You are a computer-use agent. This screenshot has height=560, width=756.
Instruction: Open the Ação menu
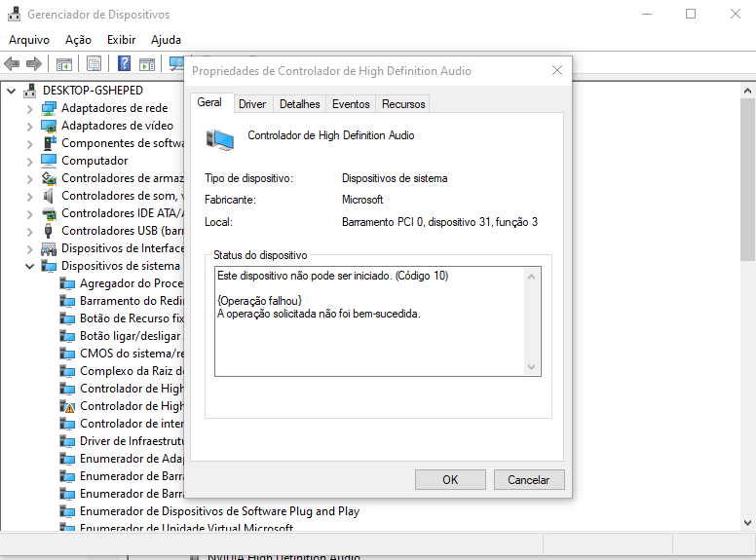(78, 40)
